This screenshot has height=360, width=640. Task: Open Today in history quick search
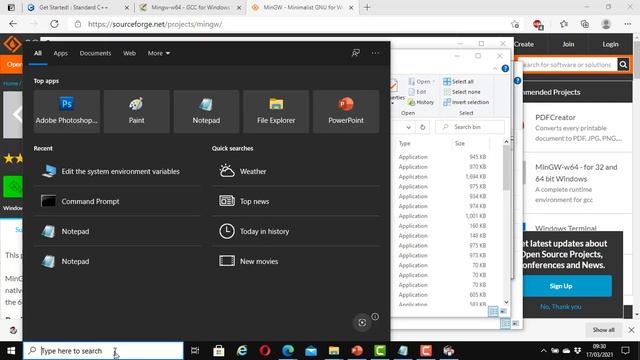pyautogui.click(x=296, y=231)
